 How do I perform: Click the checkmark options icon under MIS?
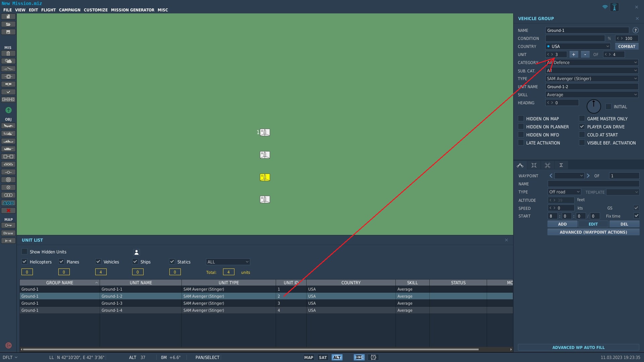8,92
